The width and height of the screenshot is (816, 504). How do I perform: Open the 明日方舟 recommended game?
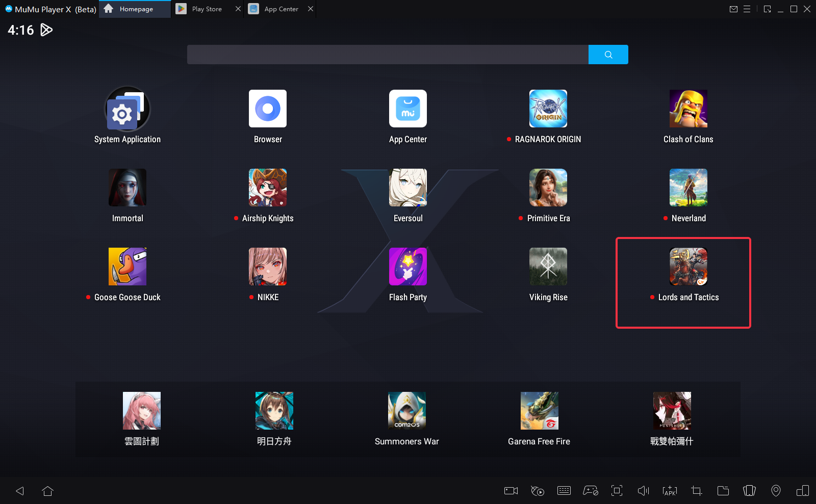coord(274,411)
